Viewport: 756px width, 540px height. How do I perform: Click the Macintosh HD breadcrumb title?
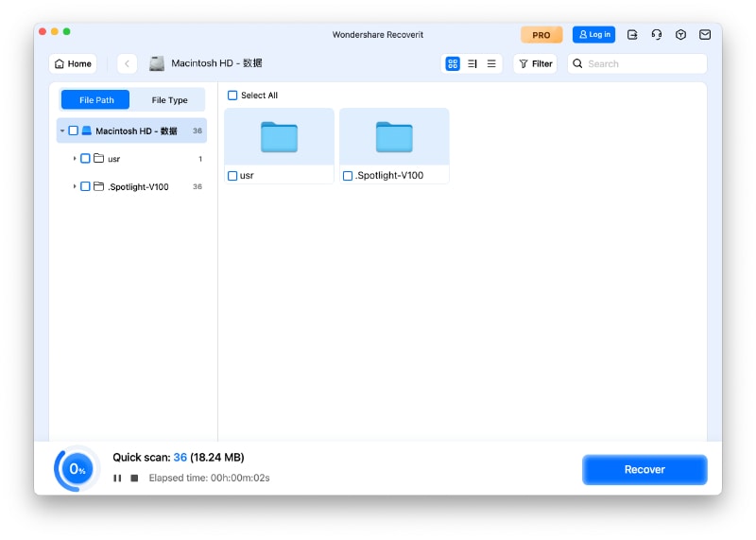coord(216,63)
